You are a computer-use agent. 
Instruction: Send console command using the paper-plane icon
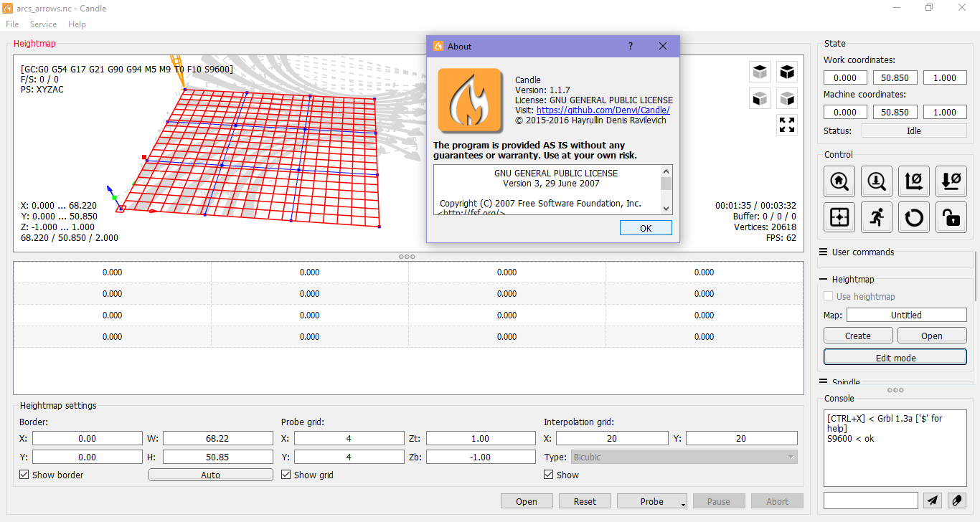933,500
